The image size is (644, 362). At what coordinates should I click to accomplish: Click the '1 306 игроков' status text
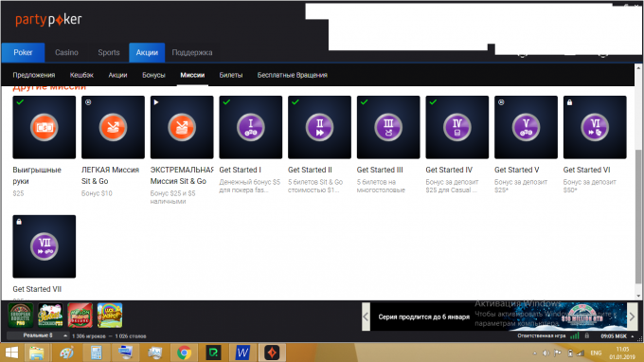[x=88, y=336]
